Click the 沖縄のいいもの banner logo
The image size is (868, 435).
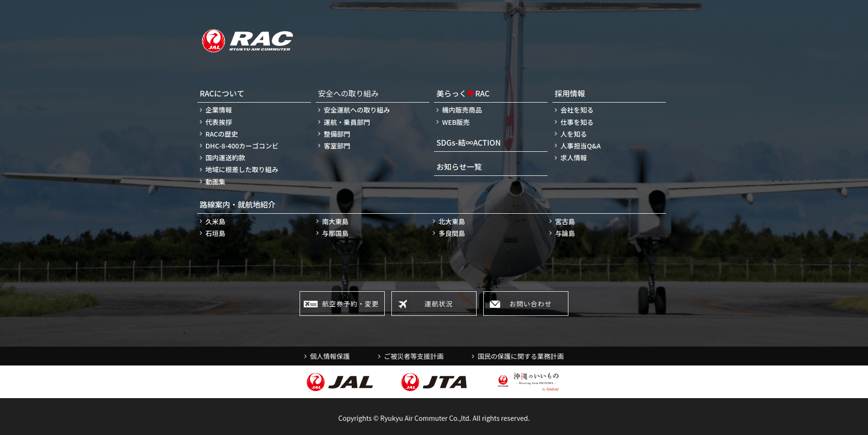point(528,382)
